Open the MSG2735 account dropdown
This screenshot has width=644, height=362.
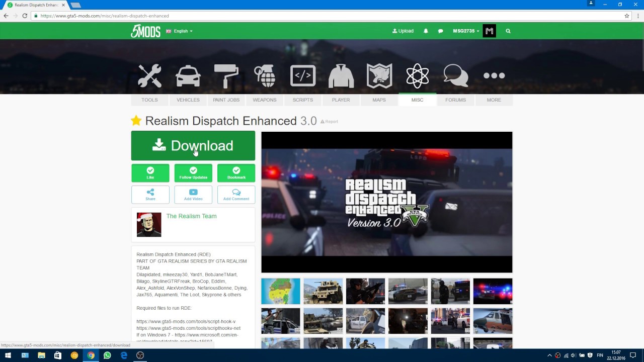tap(466, 31)
